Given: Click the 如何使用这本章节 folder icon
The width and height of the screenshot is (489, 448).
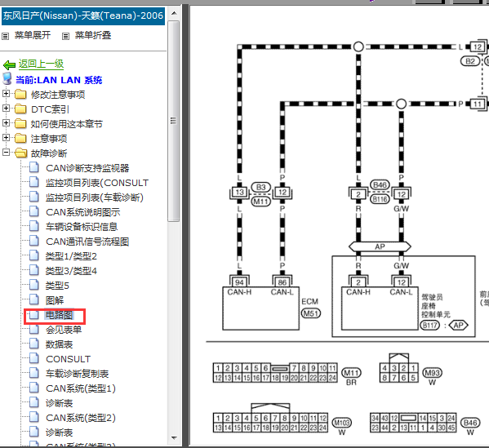Looking at the screenshot, I should pos(20,123).
